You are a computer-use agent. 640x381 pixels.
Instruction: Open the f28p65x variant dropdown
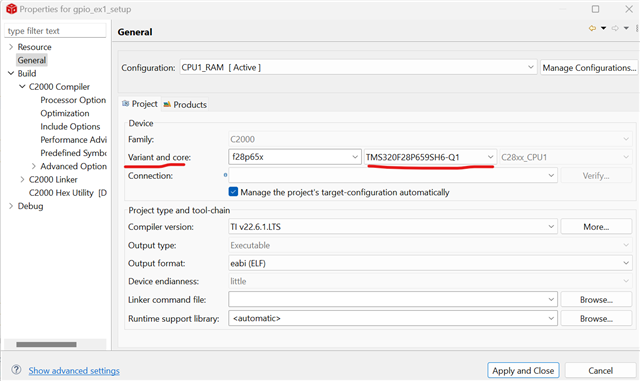[295, 157]
